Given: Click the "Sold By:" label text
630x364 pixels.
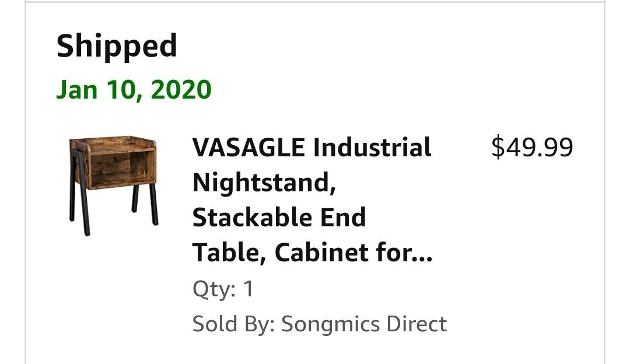Looking at the screenshot, I should click(233, 323).
